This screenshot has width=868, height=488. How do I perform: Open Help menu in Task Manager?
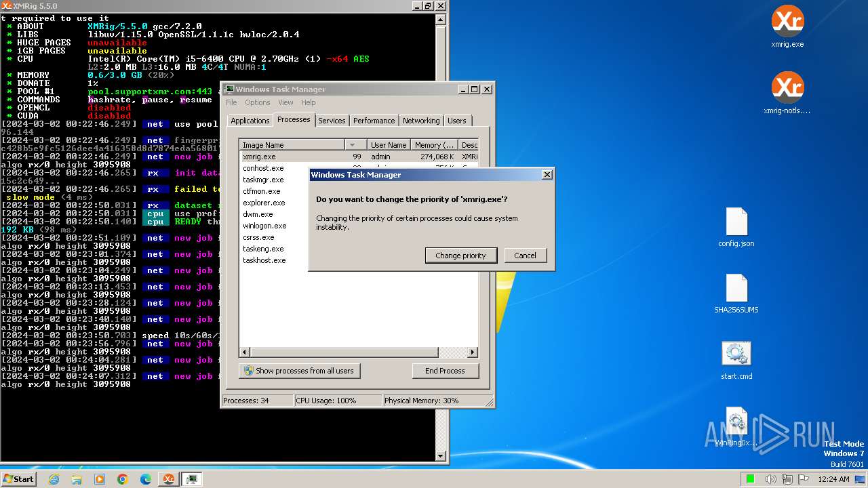click(x=309, y=102)
